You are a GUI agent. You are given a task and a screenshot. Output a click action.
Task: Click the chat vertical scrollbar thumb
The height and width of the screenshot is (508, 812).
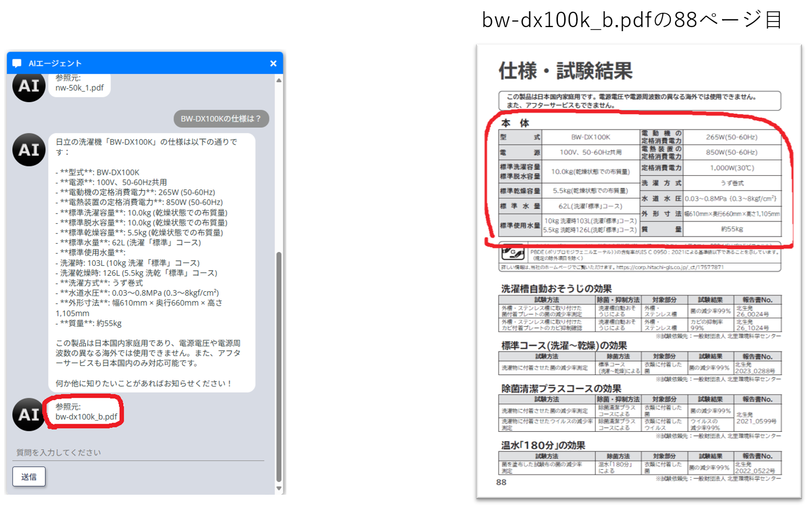coord(279,366)
